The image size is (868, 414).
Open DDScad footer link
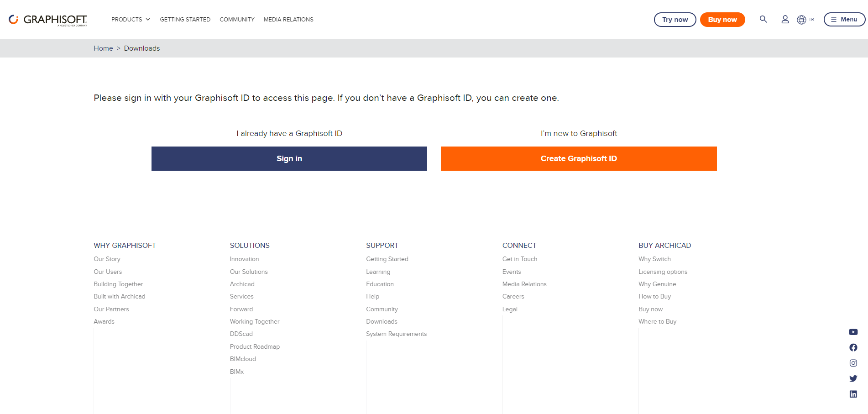241,334
